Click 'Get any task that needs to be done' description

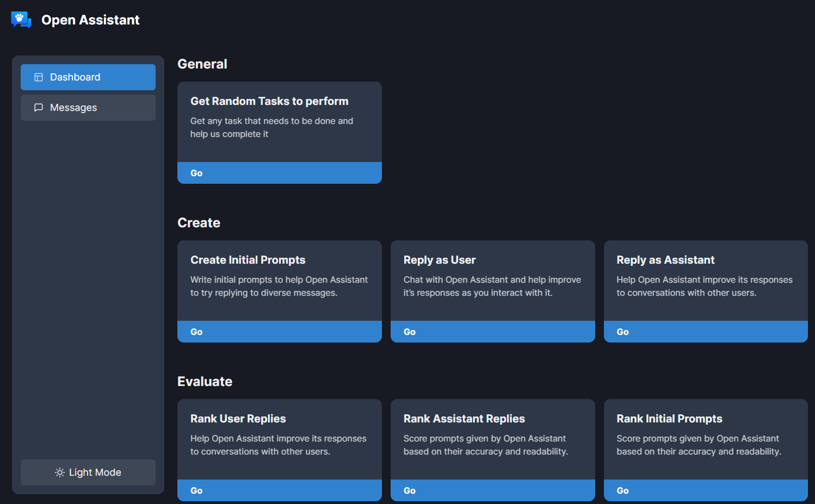click(x=271, y=127)
